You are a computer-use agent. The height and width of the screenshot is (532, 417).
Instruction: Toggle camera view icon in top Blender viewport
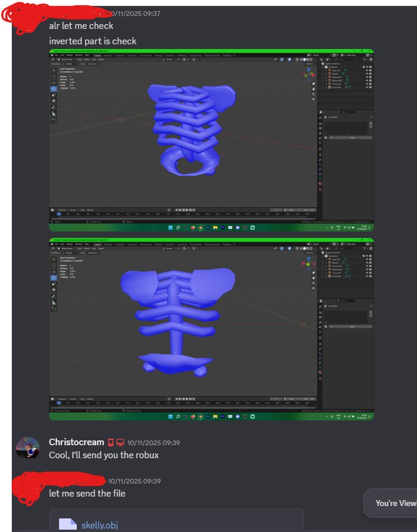tap(313, 94)
